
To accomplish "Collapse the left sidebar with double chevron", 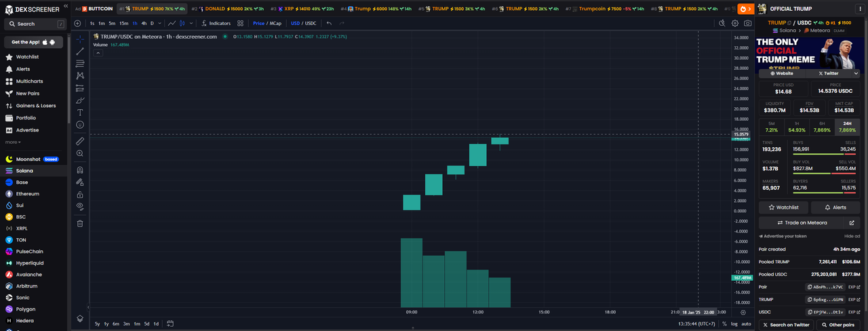I will [64, 6].
